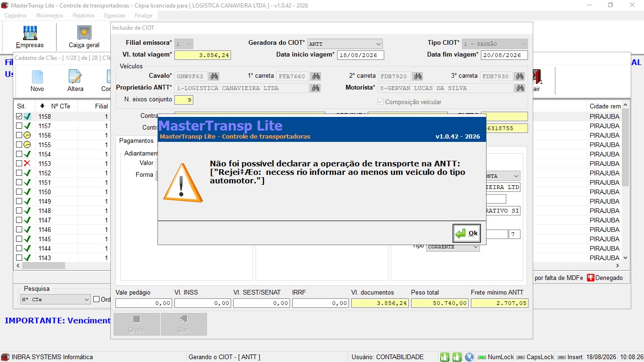644x362 pixels.
Task: Click binoculars beside 3ª carreta field
Action: pos(520,76)
